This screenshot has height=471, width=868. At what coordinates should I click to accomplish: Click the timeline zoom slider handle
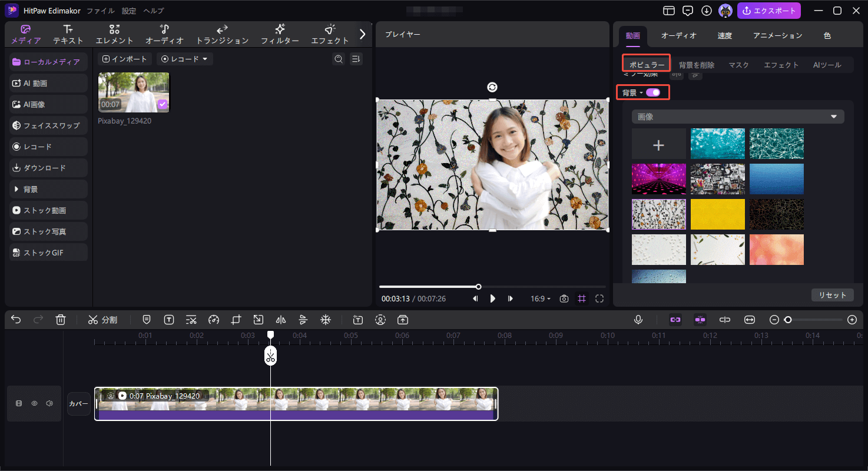click(788, 320)
